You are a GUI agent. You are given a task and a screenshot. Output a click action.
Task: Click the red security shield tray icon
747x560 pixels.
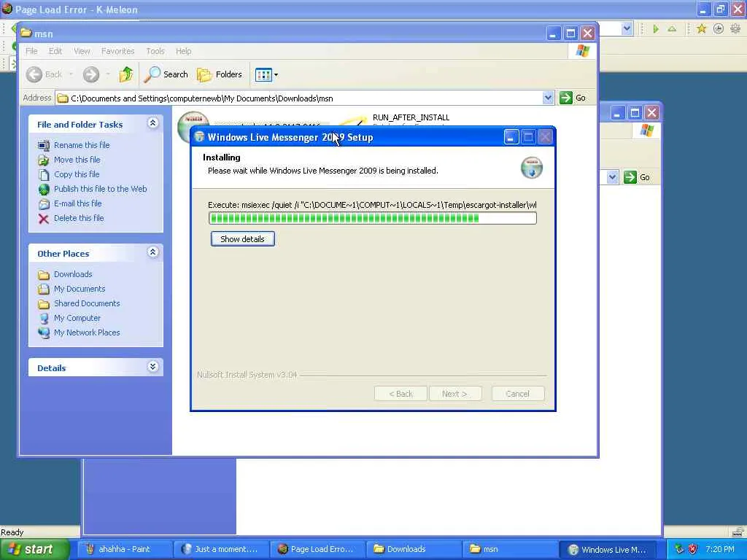pyautogui.click(x=693, y=549)
